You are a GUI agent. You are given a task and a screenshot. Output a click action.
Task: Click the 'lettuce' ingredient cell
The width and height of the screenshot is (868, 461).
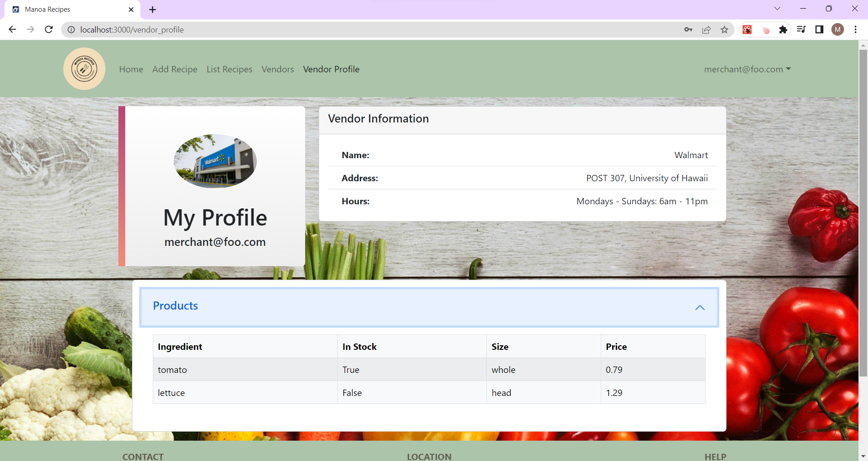(245, 393)
